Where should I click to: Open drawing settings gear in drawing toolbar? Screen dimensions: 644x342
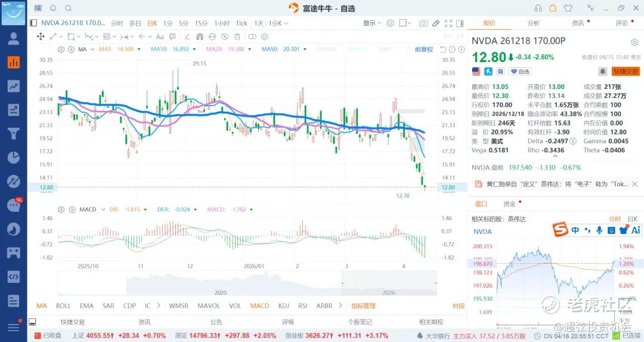click(265, 36)
